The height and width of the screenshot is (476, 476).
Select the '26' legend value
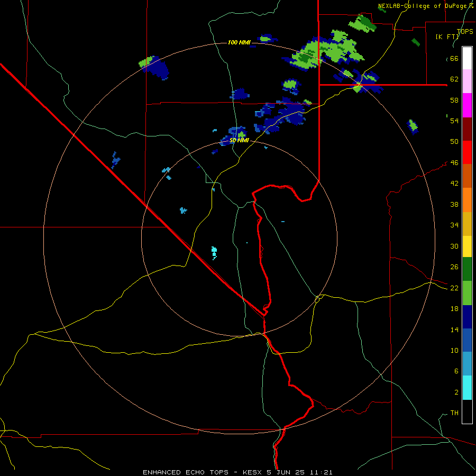pos(454,267)
